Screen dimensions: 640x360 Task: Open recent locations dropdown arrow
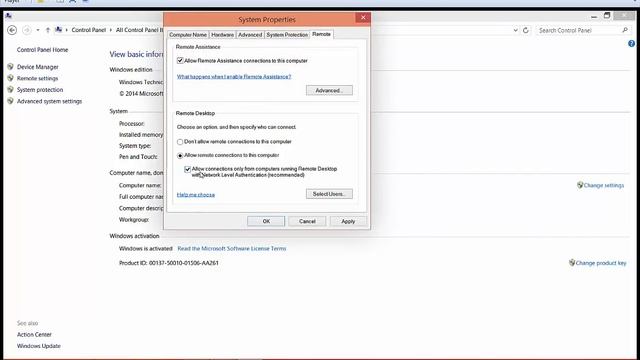tap(38, 30)
